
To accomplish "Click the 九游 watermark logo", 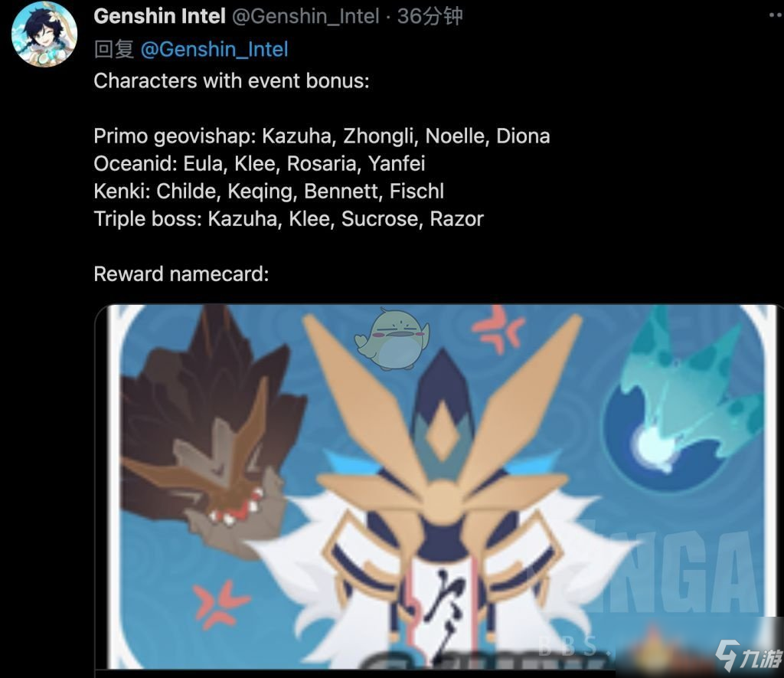I will [747, 655].
